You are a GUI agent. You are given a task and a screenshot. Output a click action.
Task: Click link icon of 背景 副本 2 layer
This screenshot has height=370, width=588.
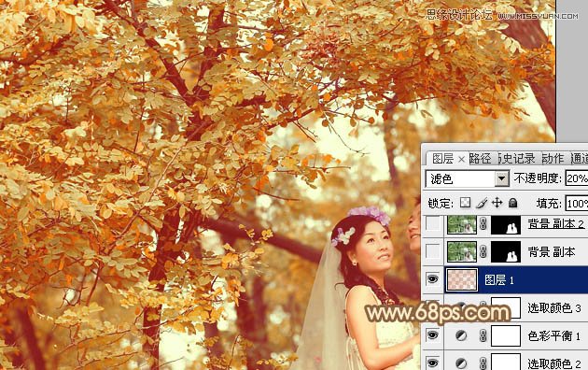pyautogui.click(x=483, y=224)
